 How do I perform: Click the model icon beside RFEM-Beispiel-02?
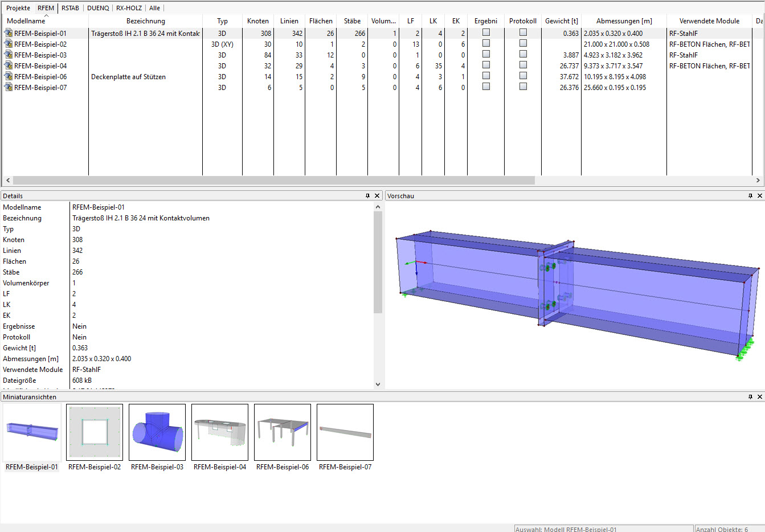click(9, 44)
